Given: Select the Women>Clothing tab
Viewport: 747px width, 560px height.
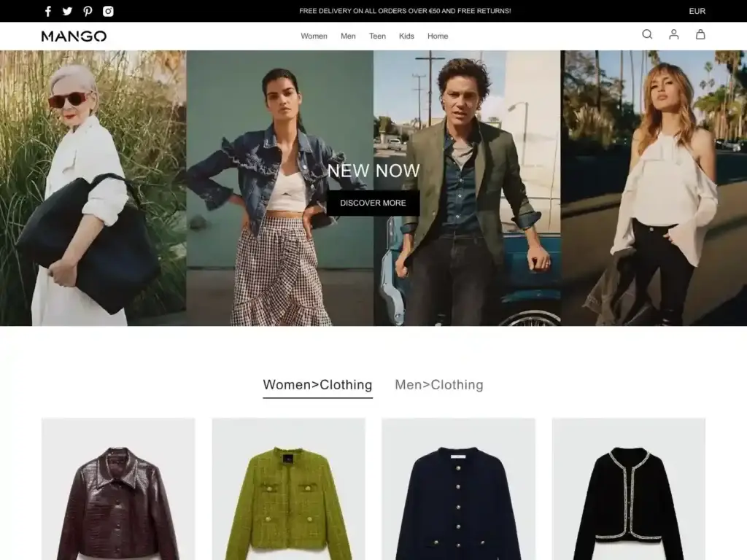Looking at the screenshot, I should (317, 384).
